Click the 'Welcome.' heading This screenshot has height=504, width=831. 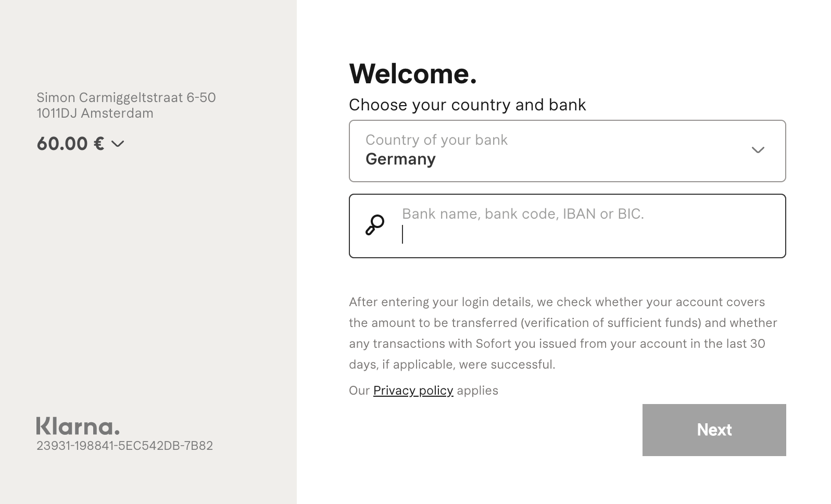click(413, 73)
